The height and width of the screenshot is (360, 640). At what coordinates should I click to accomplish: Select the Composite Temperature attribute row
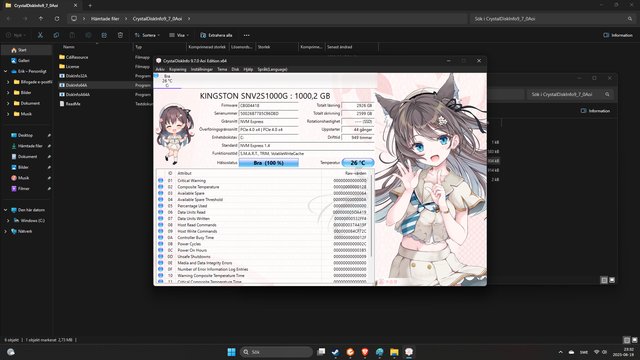[x=263, y=187]
